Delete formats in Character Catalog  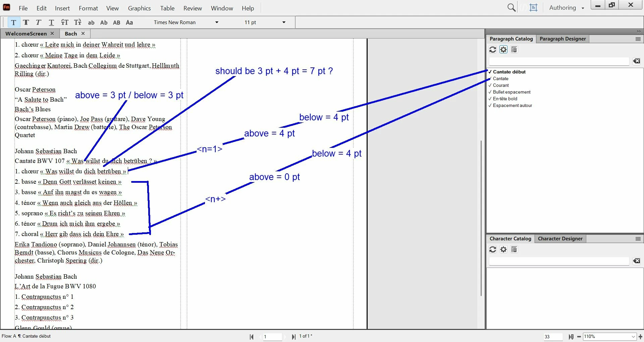(514, 249)
